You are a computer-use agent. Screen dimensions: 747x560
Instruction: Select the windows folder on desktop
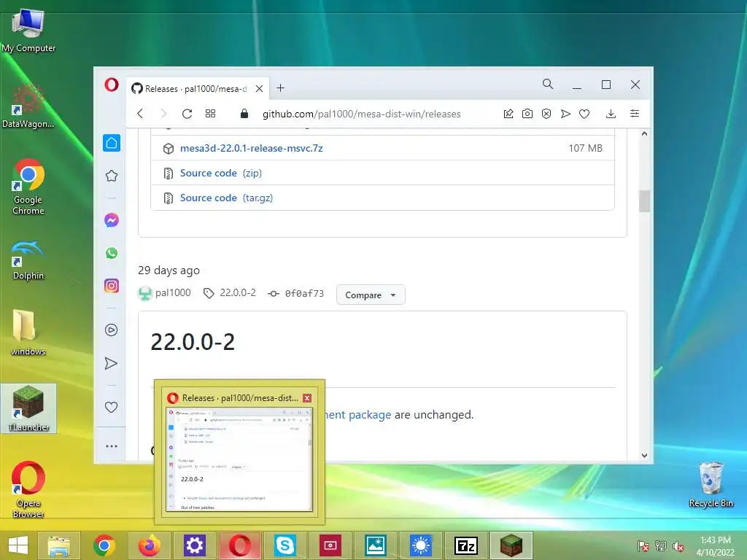tap(28, 332)
